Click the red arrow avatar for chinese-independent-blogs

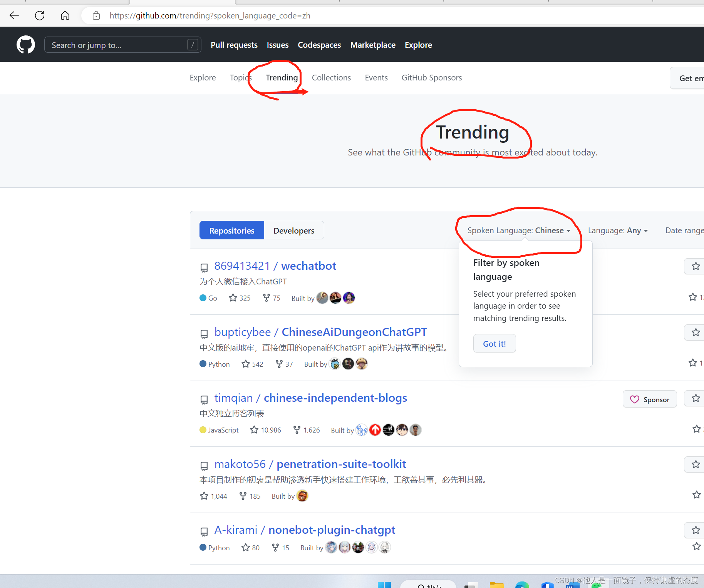(x=375, y=430)
